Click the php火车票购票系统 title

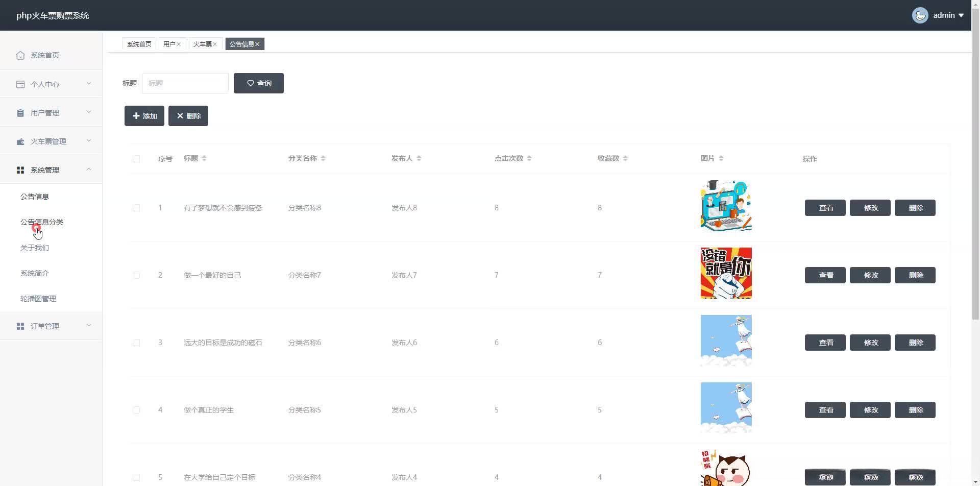click(x=53, y=16)
